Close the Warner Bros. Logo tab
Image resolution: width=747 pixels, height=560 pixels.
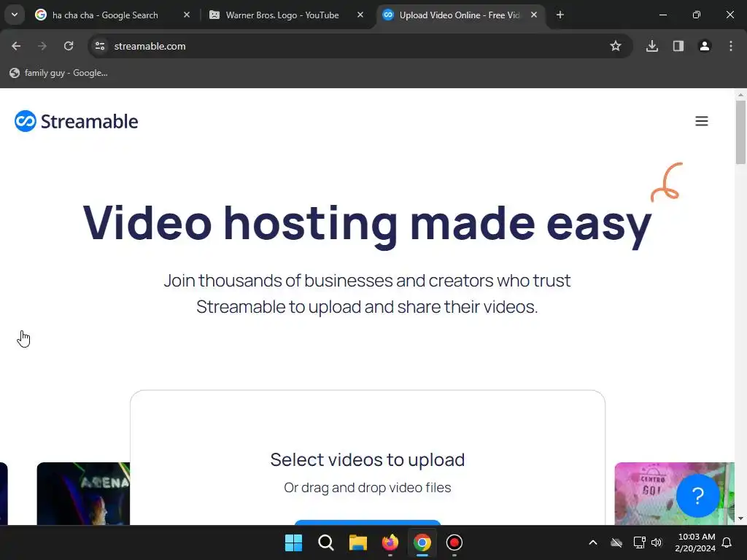pos(360,15)
